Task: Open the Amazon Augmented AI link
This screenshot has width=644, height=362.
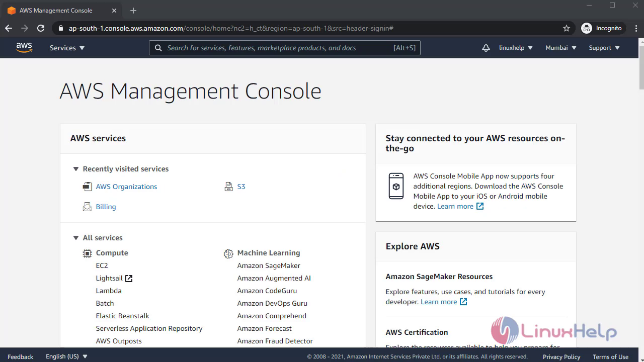Action: (x=274, y=278)
